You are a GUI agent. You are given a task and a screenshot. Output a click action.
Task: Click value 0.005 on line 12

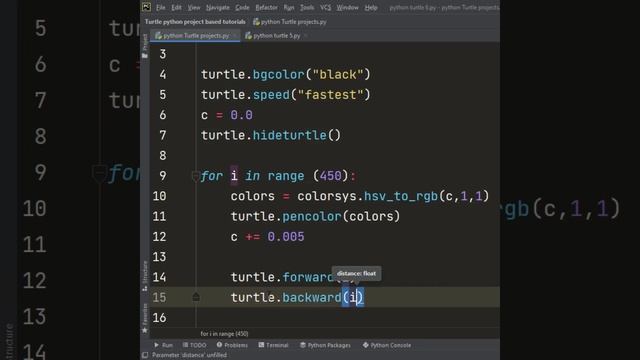(x=286, y=237)
